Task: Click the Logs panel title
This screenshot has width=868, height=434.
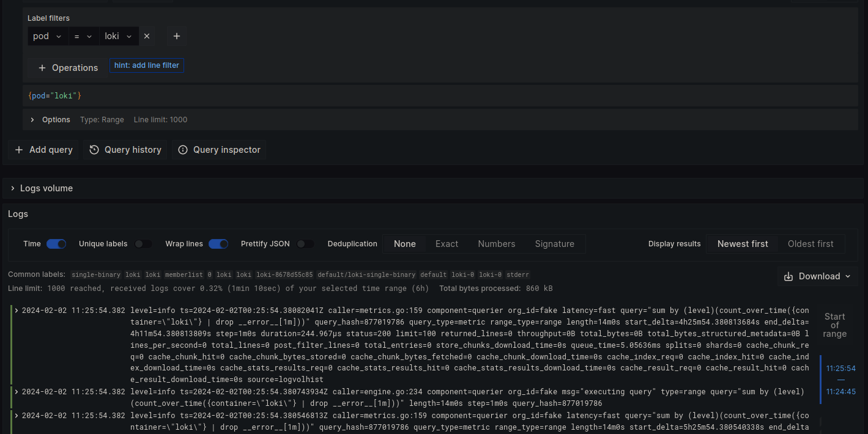Action: [18, 214]
